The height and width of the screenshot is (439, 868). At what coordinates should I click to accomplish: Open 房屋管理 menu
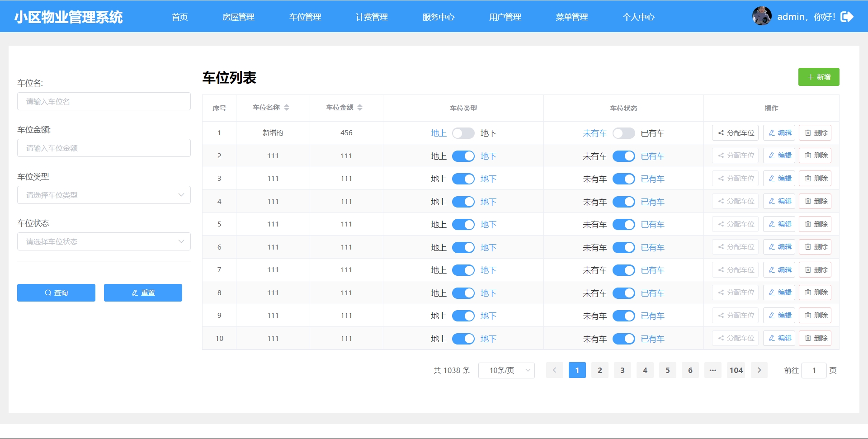pos(238,17)
